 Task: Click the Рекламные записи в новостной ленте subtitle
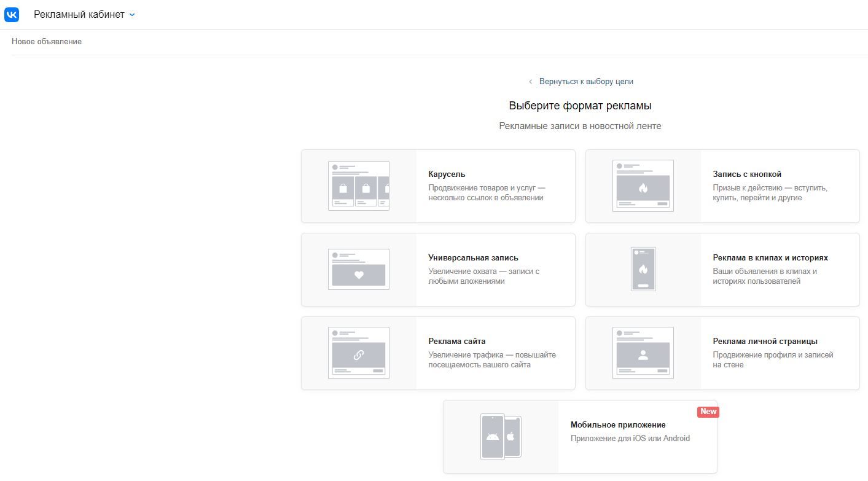580,126
